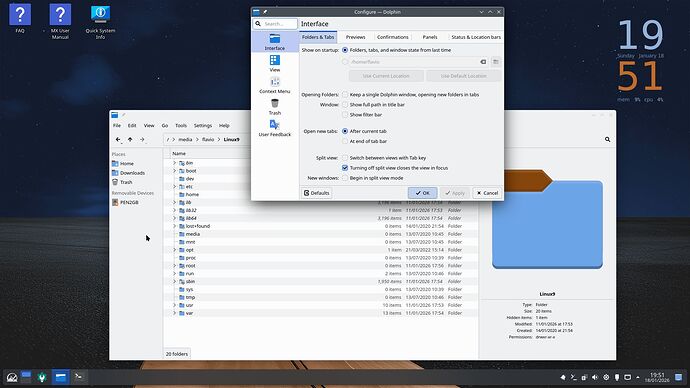Click the green MX updater taskbar icon
The width and height of the screenshot is (690, 388).
[42, 377]
